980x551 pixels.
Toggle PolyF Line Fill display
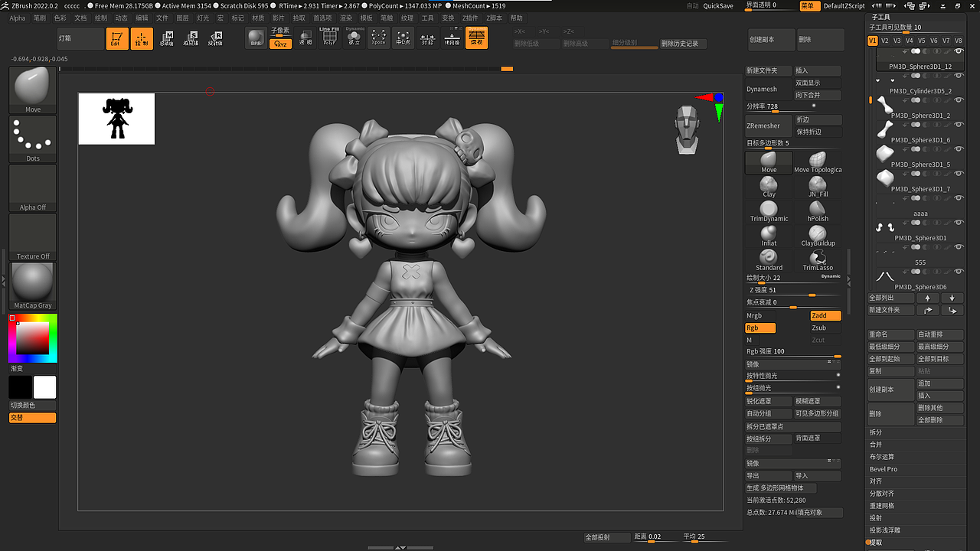tap(329, 38)
